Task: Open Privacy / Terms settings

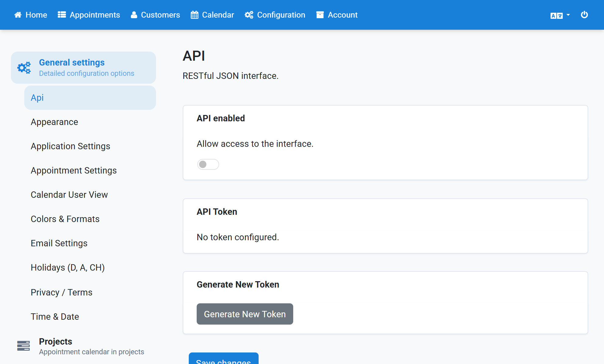Action: [90, 292]
